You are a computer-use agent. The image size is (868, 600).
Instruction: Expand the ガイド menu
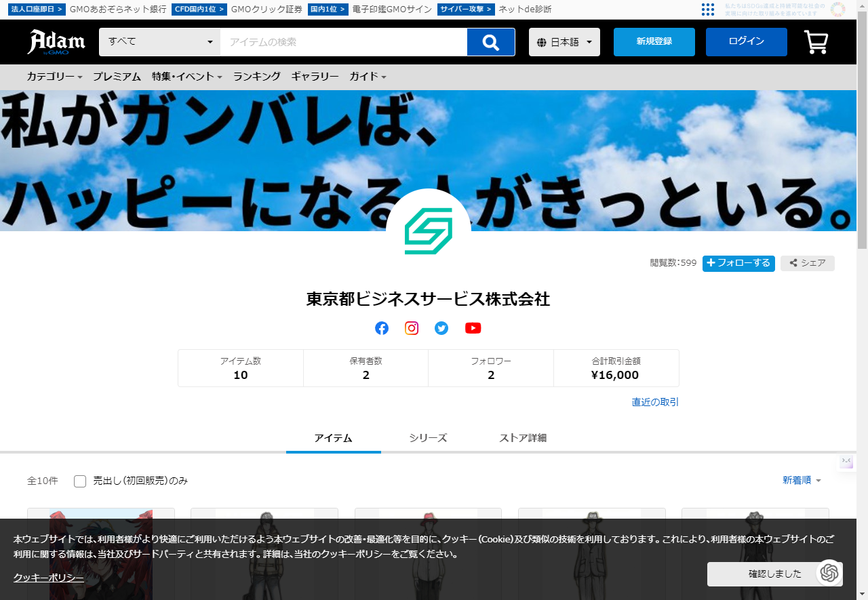pyautogui.click(x=368, y=77)
